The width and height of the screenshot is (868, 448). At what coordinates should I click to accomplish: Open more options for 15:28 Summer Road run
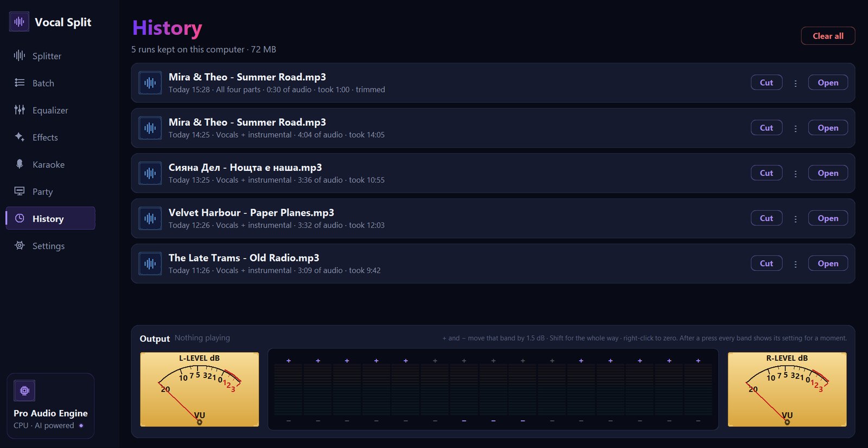(795, 83)
